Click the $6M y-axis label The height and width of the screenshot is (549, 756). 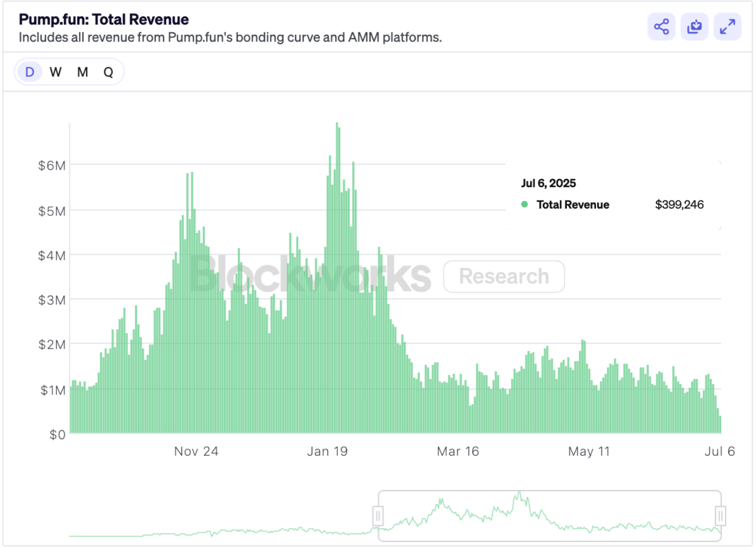point(52,165)
